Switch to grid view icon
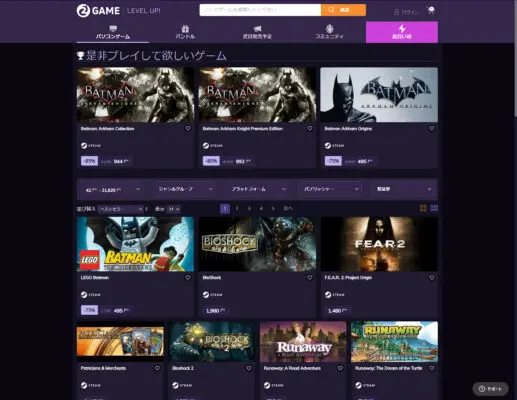517x400 pixels. coord(423,208)
